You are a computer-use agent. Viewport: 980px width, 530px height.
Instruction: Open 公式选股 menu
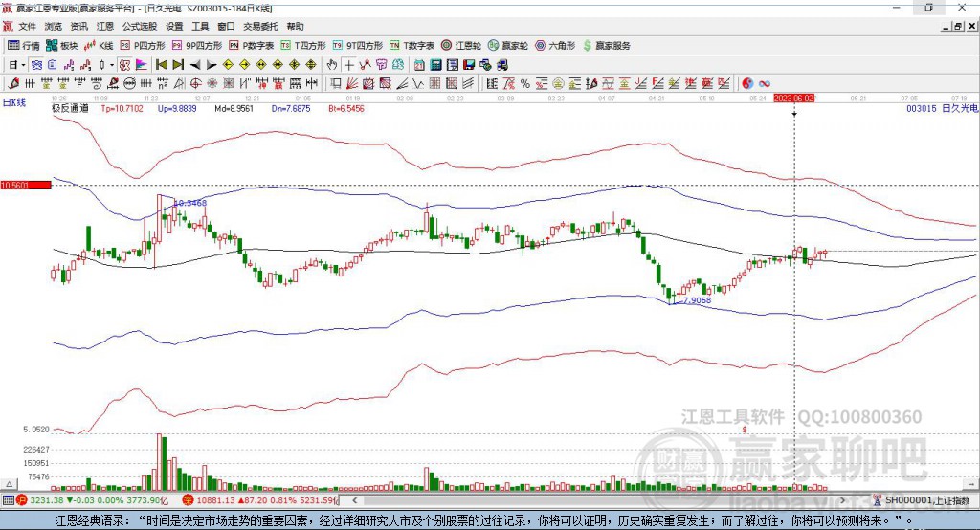point(140,26)
